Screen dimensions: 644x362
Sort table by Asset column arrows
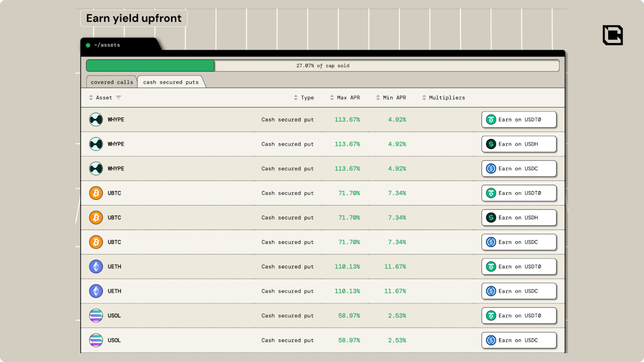[91, 98]
